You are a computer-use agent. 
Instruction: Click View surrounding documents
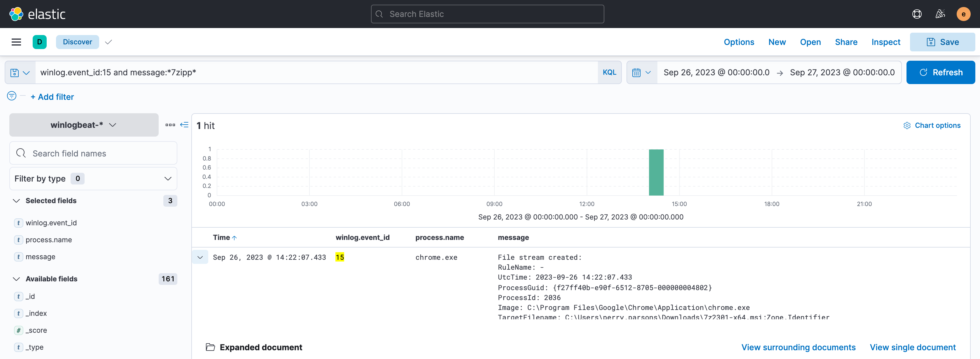(798, 347)
